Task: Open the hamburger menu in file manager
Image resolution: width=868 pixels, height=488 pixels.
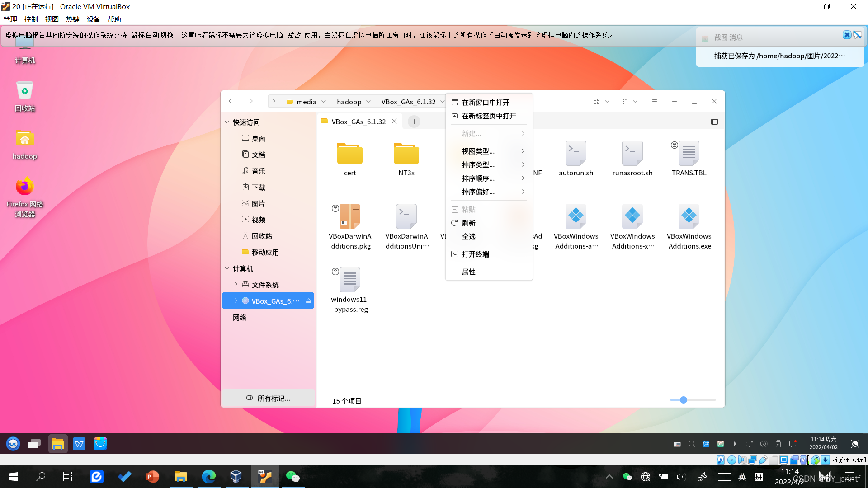Action: (x=654, y=101)
